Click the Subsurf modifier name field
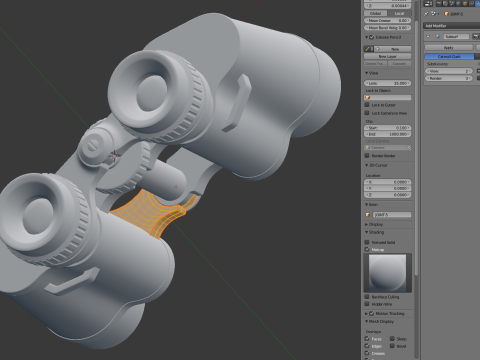 click(456, 37)
